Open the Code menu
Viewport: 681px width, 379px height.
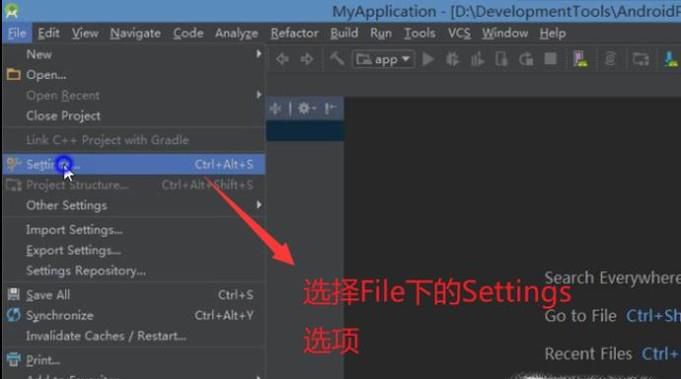click(188, 33)
